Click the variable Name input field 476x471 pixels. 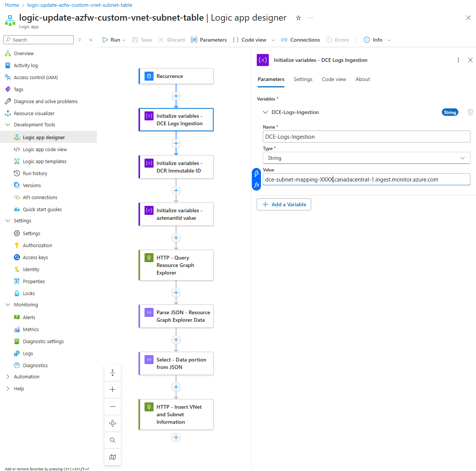366,137
